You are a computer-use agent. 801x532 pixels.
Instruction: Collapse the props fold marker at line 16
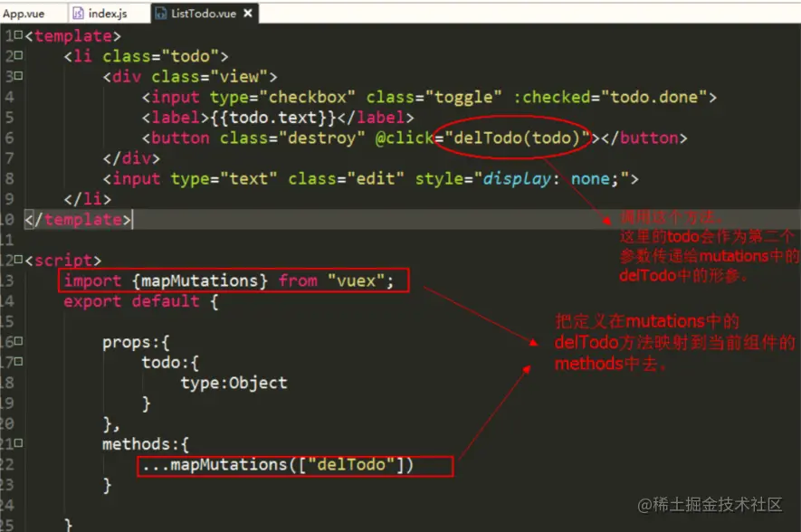click(19, 340)
